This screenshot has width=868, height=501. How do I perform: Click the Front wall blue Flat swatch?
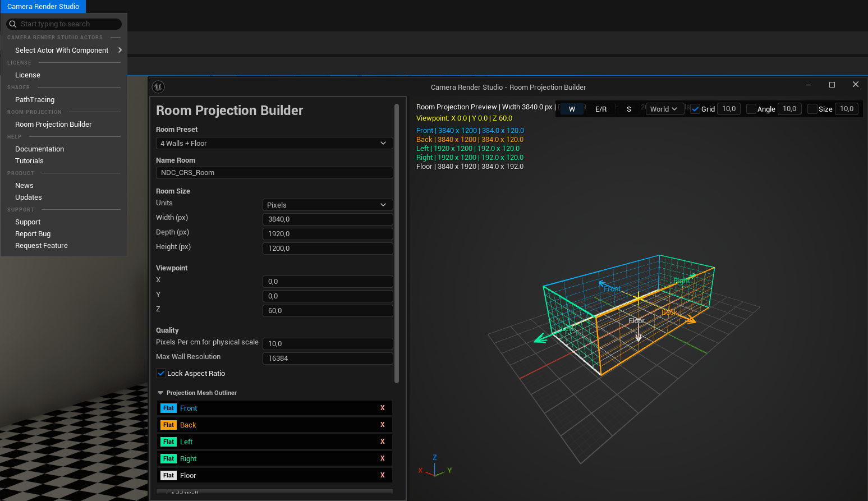click(x=168, y=408)
